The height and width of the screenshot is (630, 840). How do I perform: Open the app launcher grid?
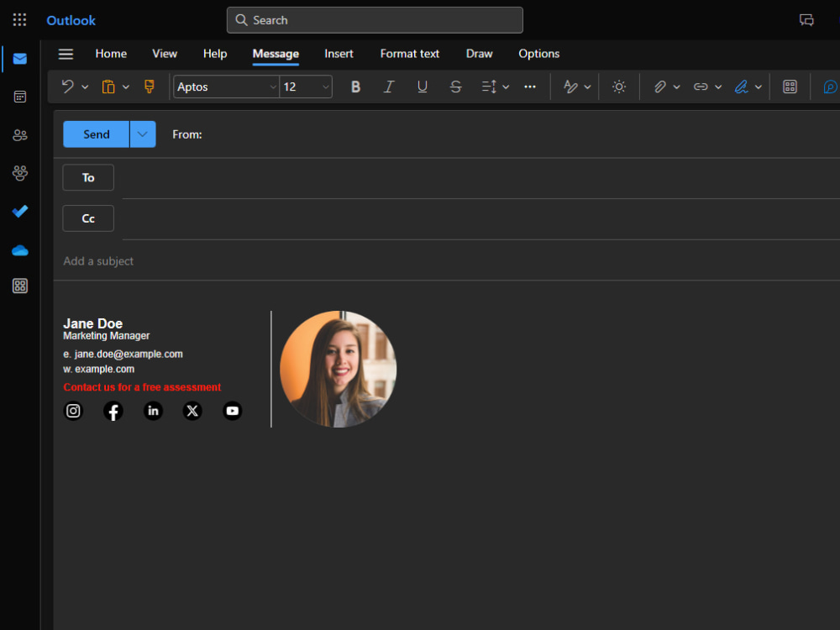click(x=19, y=20)
